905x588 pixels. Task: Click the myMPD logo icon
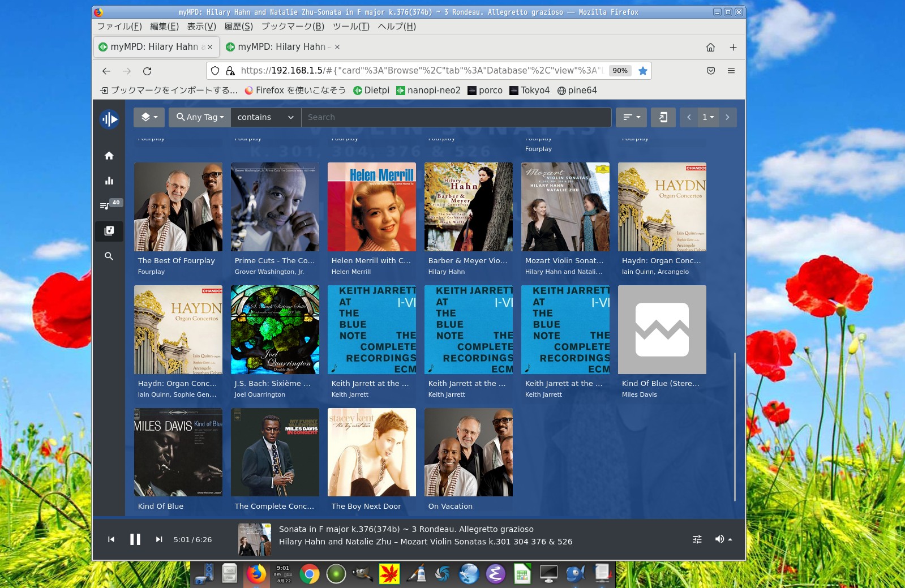click(109, 119)
